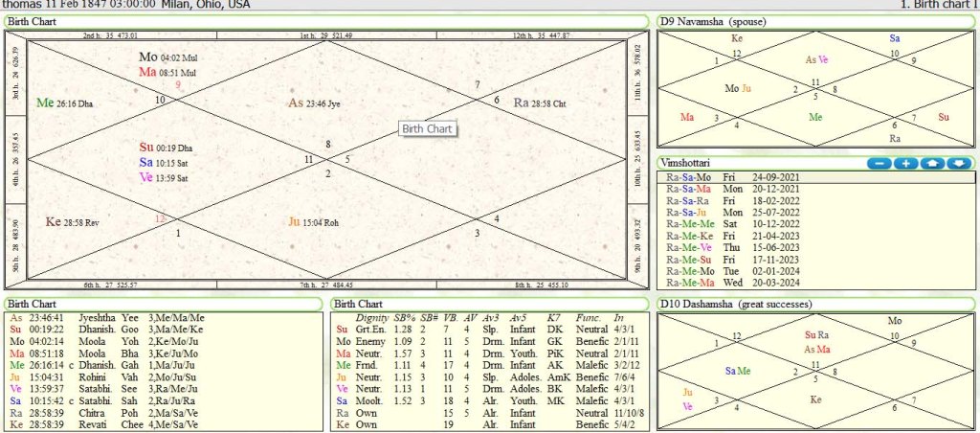Select the Ascendant 23:46 Jye in main chart
Viewport: 980px width, 433px height.
(x=316, y=103)
